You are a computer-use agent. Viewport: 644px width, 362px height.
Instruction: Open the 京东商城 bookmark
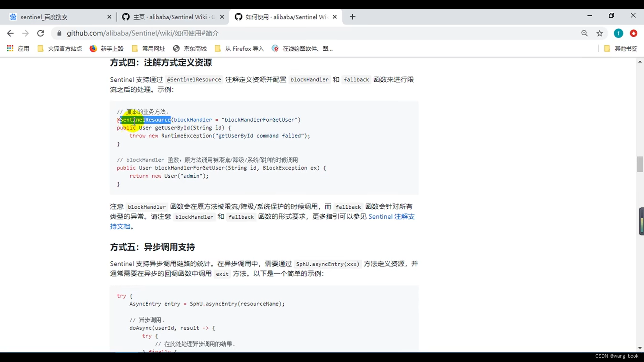pos(190,49)
